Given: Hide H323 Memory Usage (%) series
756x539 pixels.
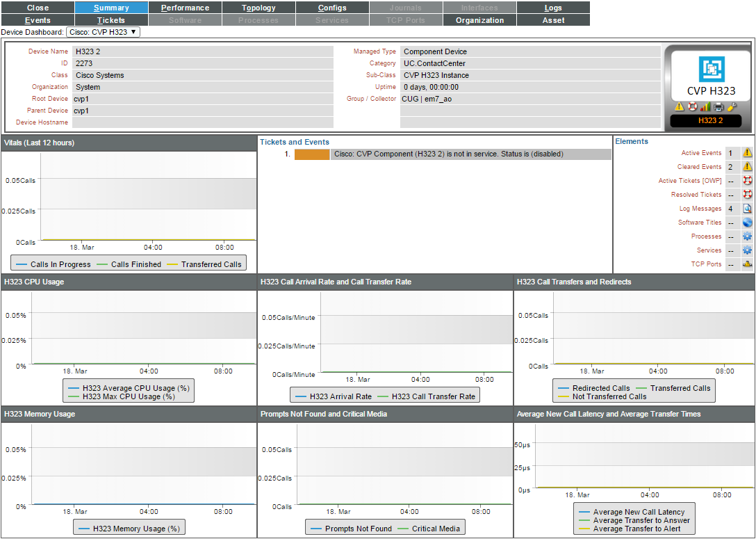Looking at the screenshot, I should click(x=129, y=529).
